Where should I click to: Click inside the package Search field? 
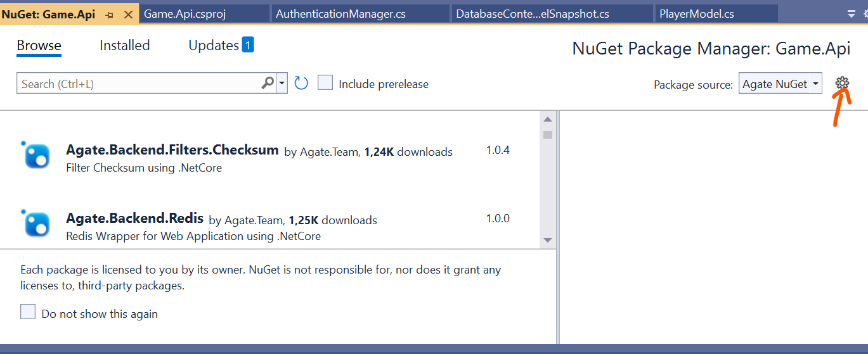click(x=139, y=84)
